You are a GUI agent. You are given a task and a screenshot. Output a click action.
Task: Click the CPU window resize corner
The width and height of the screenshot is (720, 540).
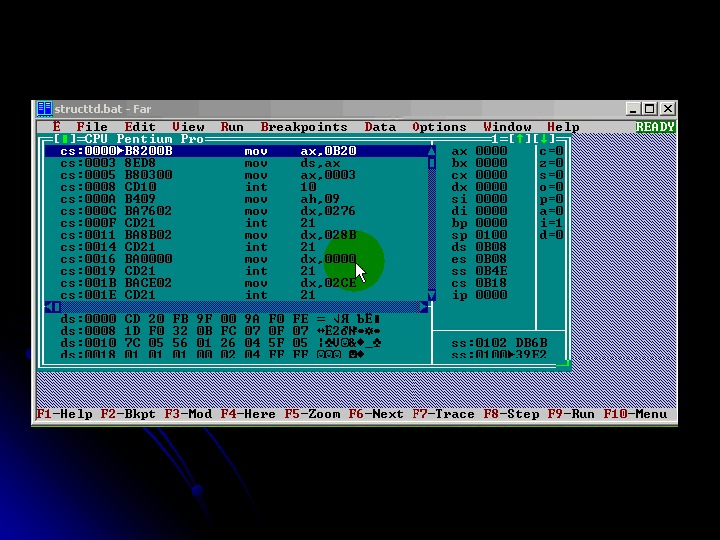(x=564, y=365)
